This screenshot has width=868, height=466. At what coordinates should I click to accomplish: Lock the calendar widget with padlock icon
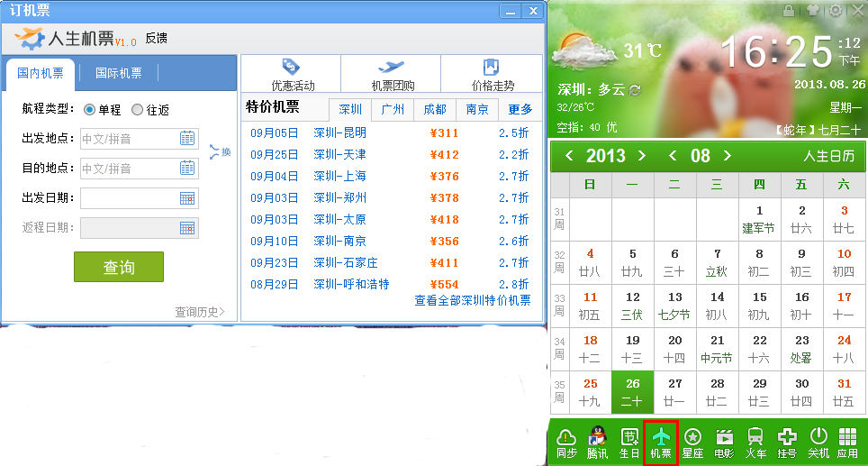point(789,11)
